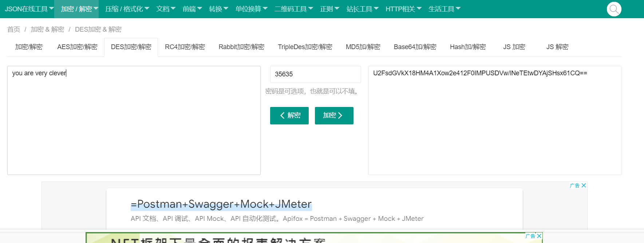Switch to MD5加/解密 tab
The height and width of the screenshot is (243, 644).
click(363, 47)
